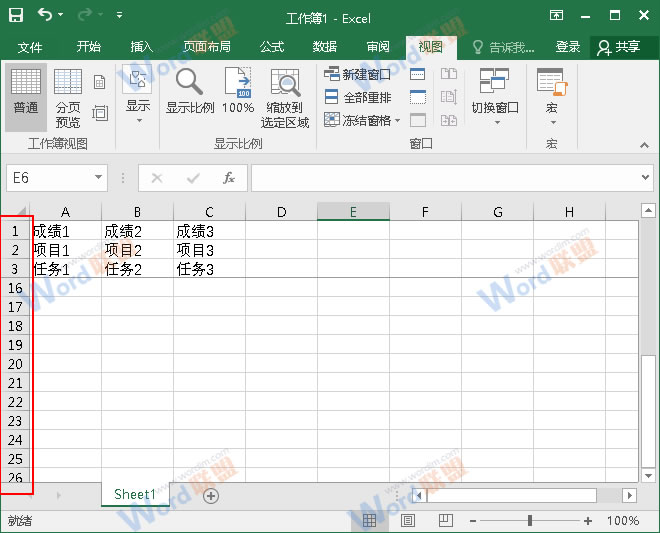Image resolution: width=660 pixels, height=533 pixels.
Task: Switch to the 审阅 tab
Action: 378,47
